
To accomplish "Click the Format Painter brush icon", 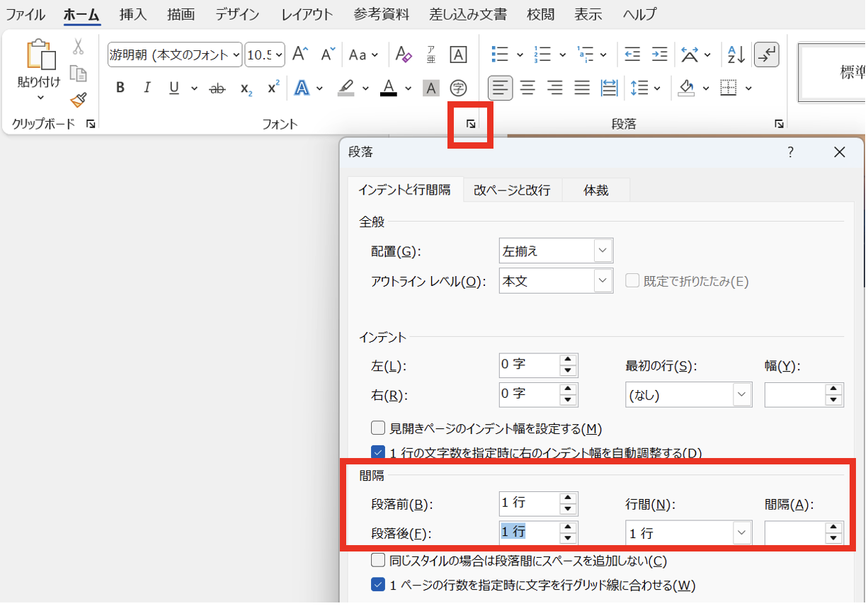I will (x=78, y=100).
